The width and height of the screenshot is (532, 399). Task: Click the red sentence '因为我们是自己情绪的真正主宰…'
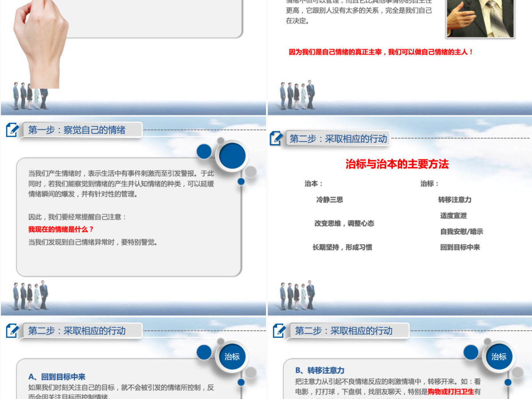[x=381, y=52]
